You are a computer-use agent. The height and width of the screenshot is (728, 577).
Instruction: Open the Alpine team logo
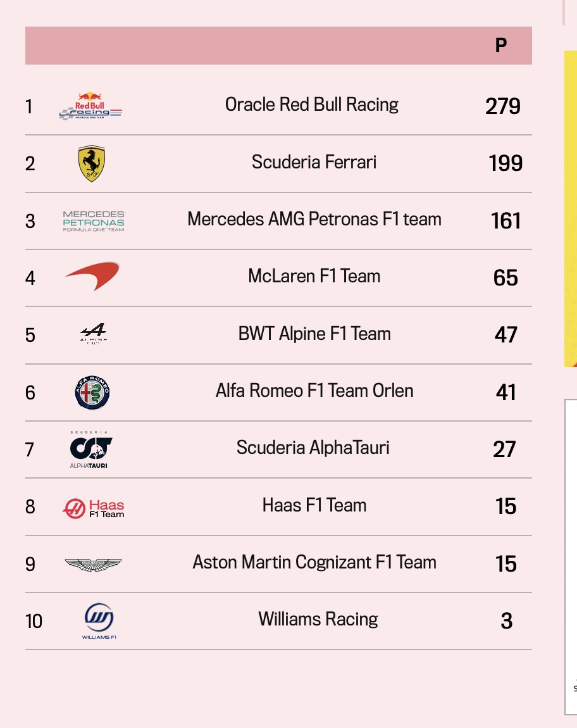(x=93, y=333)
